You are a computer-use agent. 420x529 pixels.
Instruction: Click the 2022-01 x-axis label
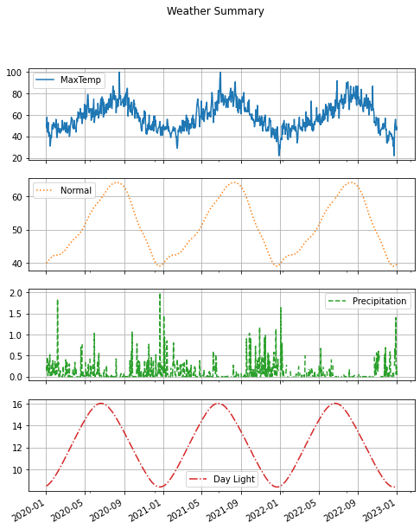click(x=263, y=510)
